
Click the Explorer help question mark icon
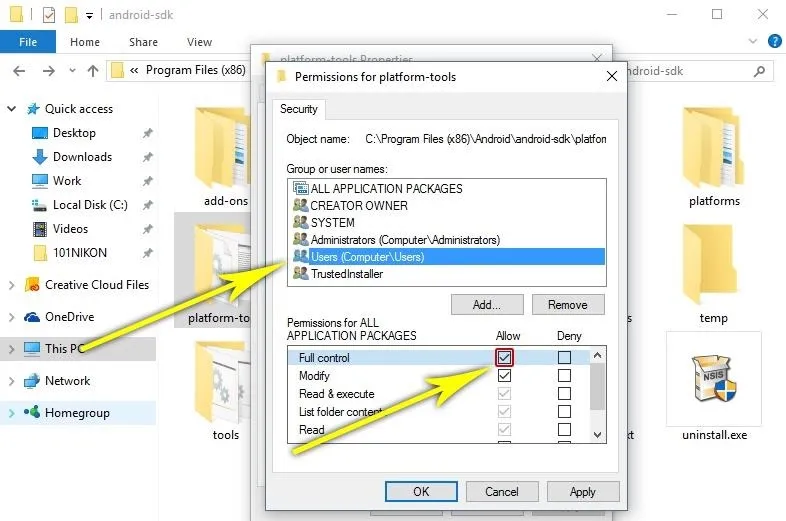774,41
